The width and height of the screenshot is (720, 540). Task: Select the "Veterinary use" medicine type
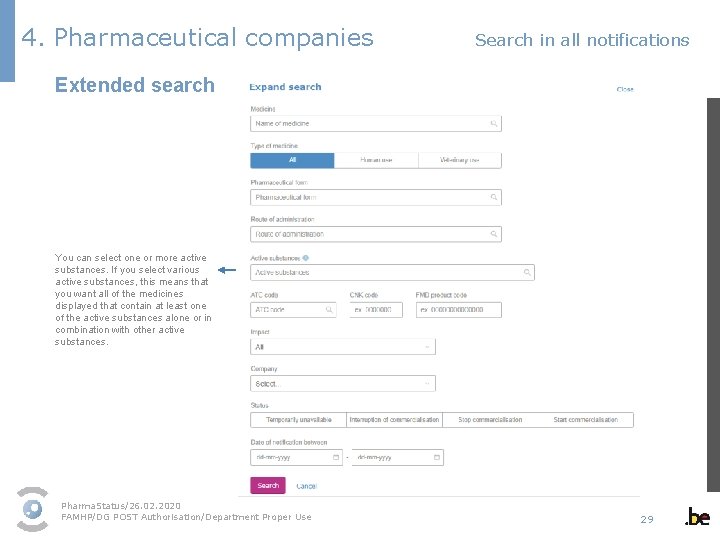(x=459, y=160)
